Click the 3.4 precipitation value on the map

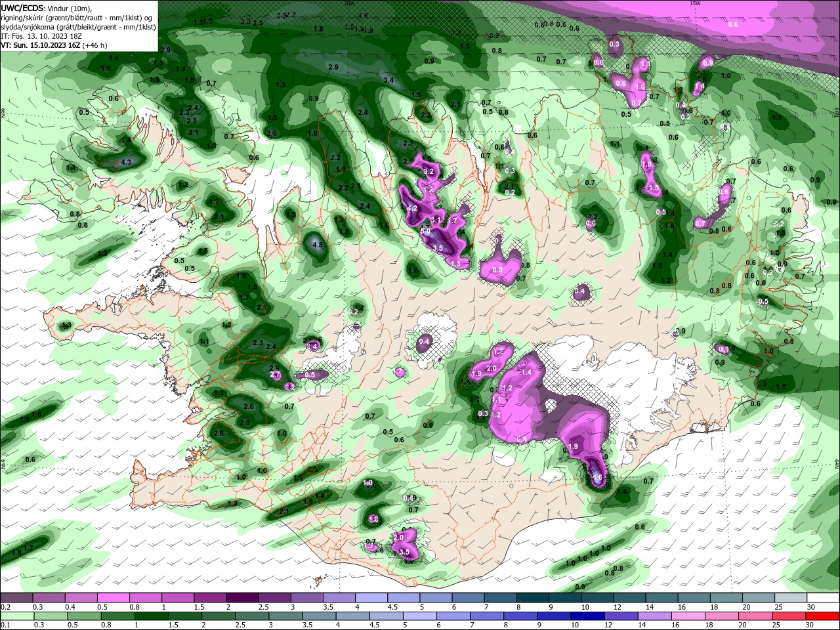(x=388, y=80)
